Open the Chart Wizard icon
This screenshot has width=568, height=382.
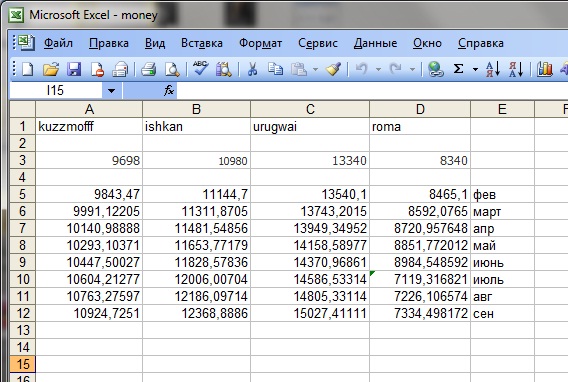point(544,69)
